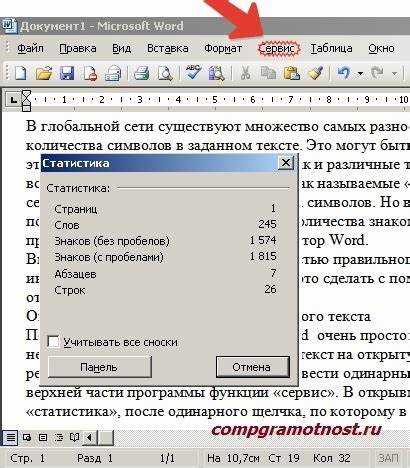Click the Cut scissors icon

(x=245, y=73)
